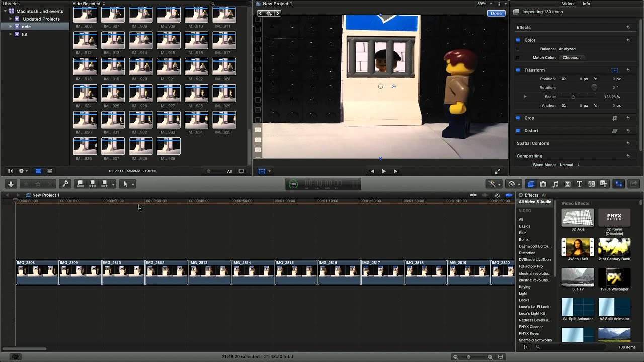Image resolution: width=644 pixels, height=362 pixels.
Task: Expand the Scale parameter triangle
Action: click(x=525, y=97)
